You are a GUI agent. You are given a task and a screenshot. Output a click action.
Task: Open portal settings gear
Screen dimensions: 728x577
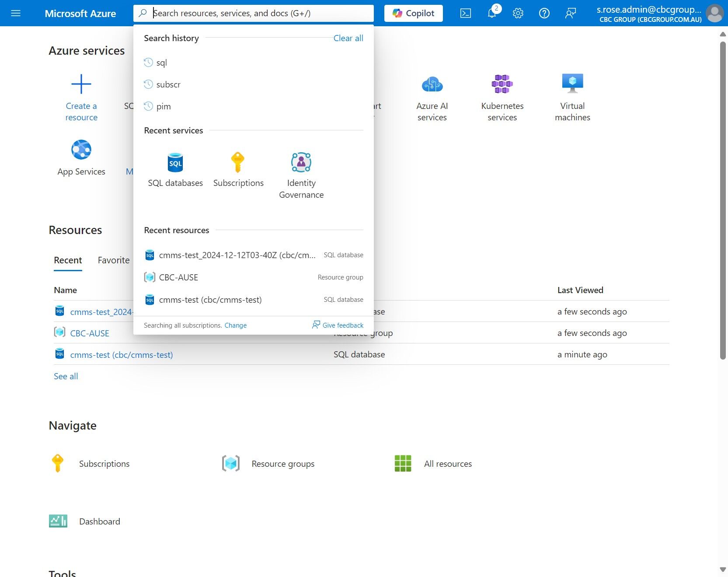518,13
